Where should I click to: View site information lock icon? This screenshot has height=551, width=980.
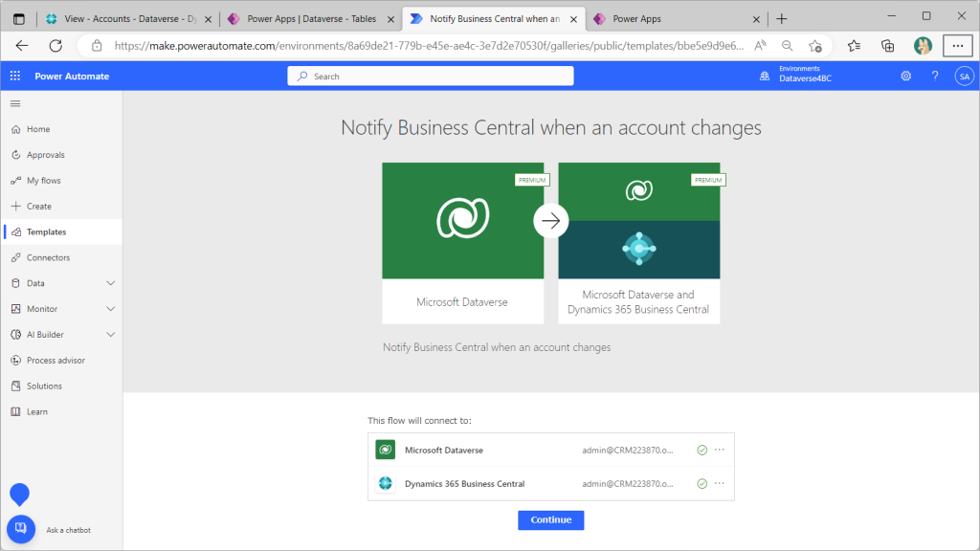pos(97,46)
